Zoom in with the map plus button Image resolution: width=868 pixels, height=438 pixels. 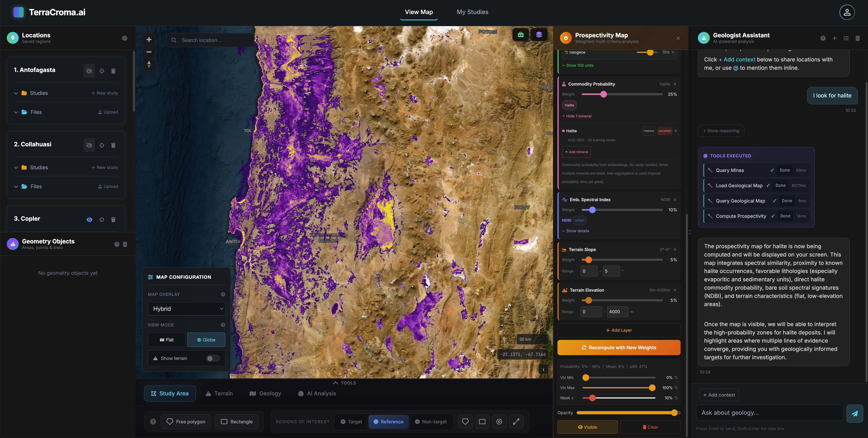(x=149, y=39)
